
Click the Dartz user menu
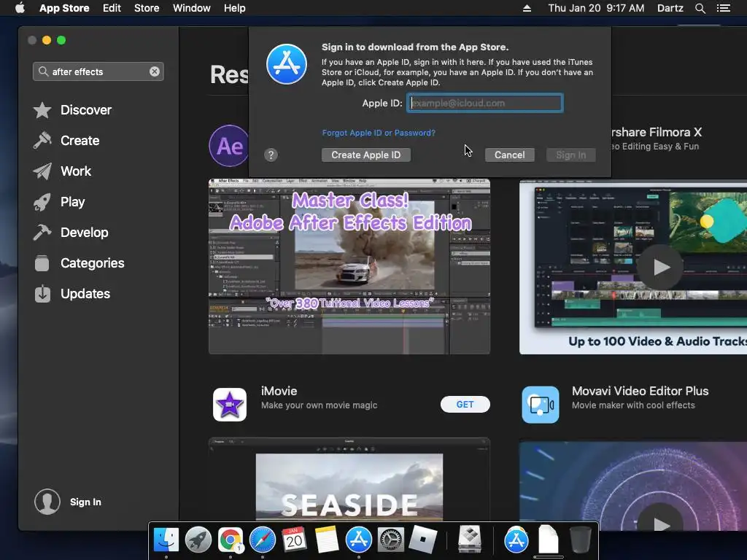[670, 8]
